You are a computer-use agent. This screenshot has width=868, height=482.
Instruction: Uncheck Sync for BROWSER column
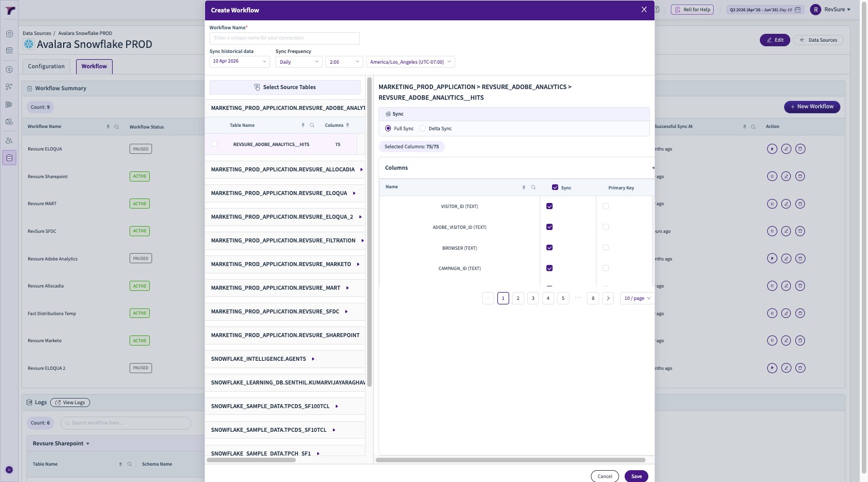[x=550, y=248]
